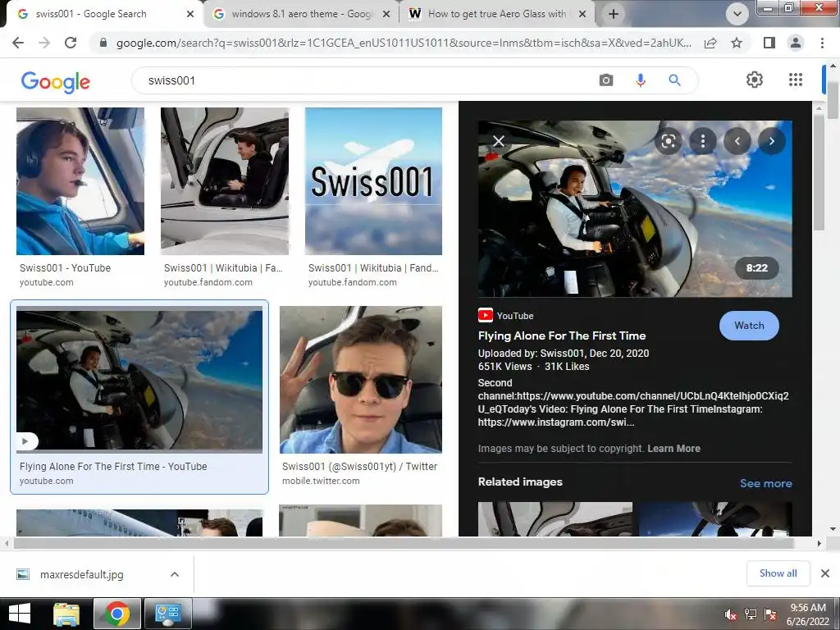Click the Swiss001 (@Swiss001yt) / Twitter caption

(359, 467)
